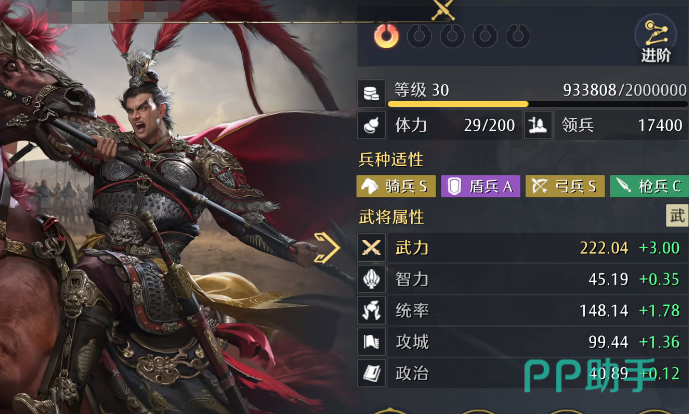Image resolution: width=689 pixels, height=414 pixels.
Task: Click the 政治 book politics icon
Action: [x=371, y=373]
